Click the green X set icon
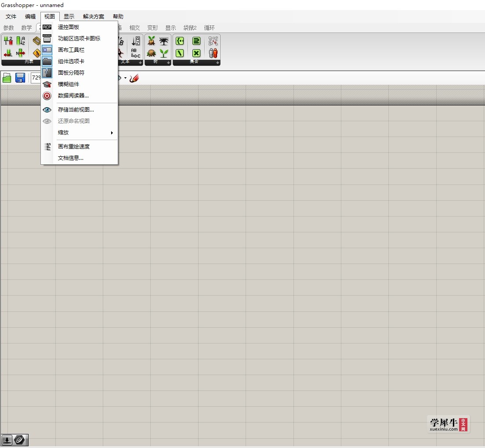This screenshot has width=485, height=448. pyautogui.click(x=196, y=53)
